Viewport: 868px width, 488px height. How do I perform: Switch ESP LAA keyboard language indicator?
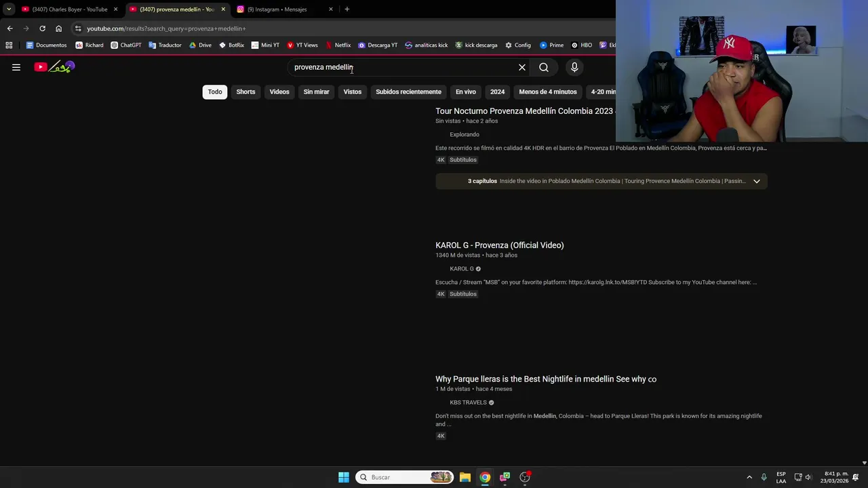(x=781, y=477)
